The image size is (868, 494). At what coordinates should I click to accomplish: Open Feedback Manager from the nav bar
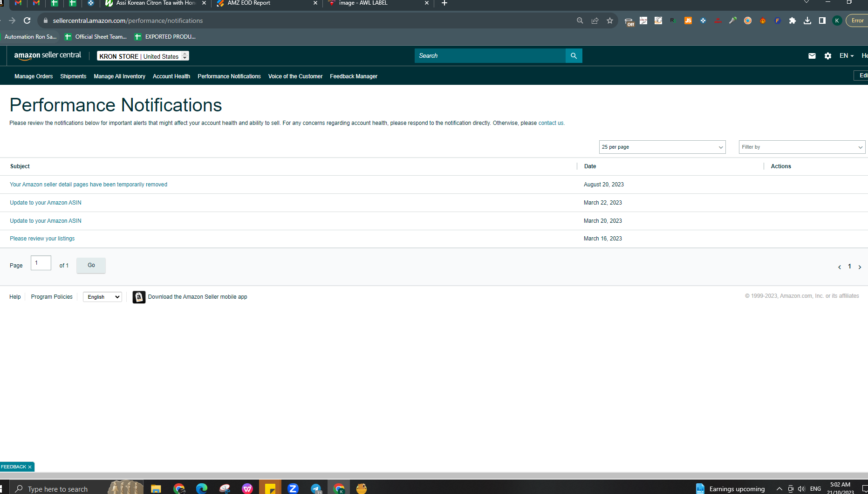(354, 76)
